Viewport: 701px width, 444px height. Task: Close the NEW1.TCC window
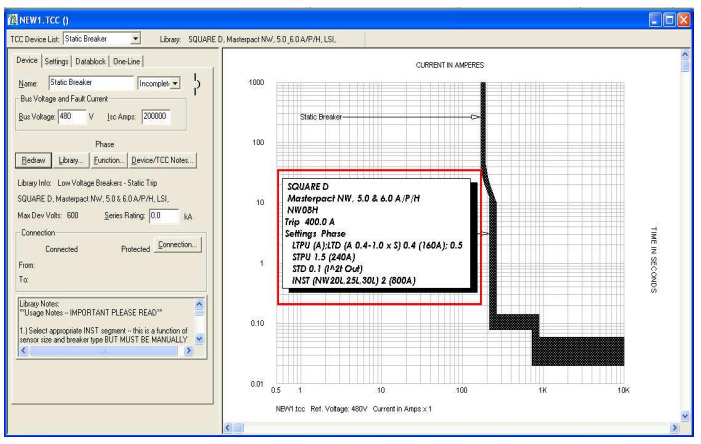click(684, 20)
